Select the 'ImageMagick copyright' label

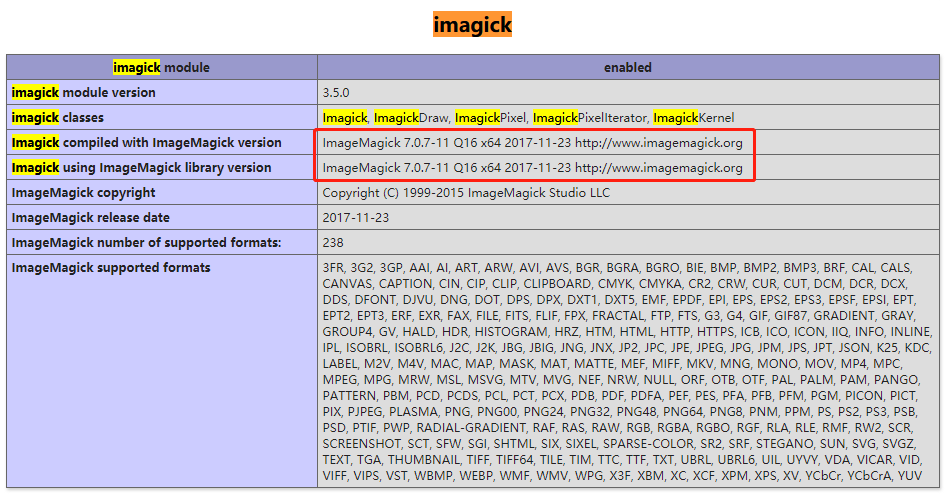click(83, 192)
